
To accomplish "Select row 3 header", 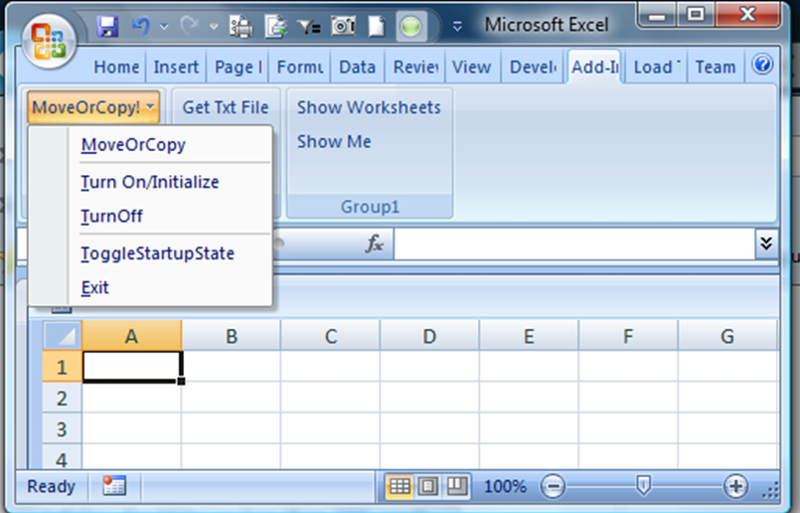I will (x=62, y=429).
